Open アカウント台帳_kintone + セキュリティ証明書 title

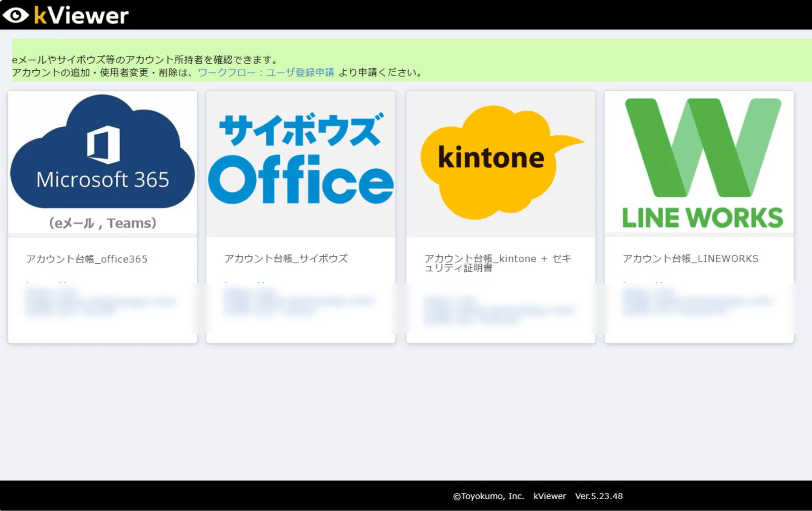[498, 263]
